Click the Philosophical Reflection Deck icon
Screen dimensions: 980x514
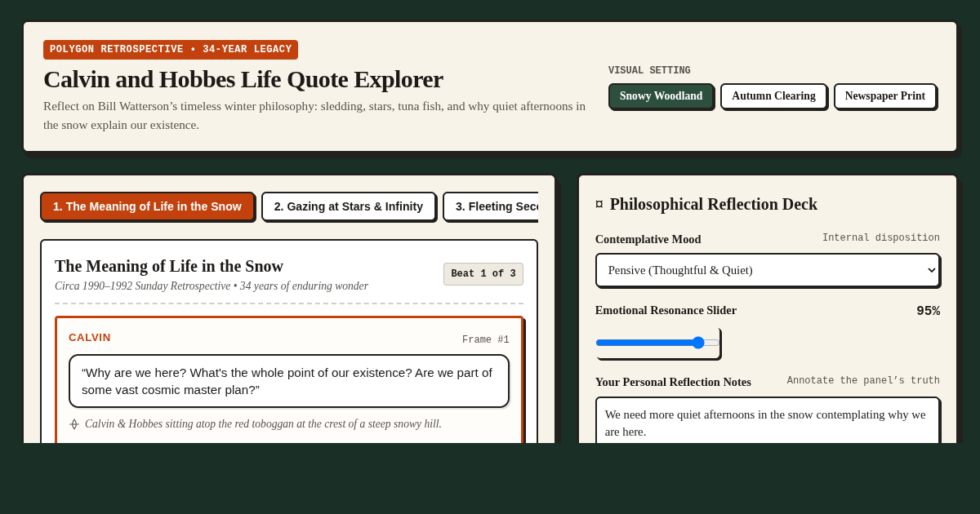[599, 204]
